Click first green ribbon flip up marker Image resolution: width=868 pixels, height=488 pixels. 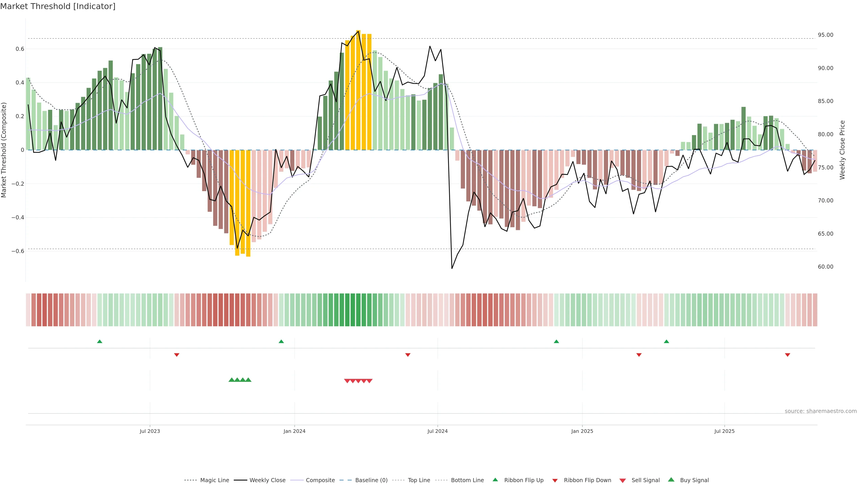(x=99, y=342)
